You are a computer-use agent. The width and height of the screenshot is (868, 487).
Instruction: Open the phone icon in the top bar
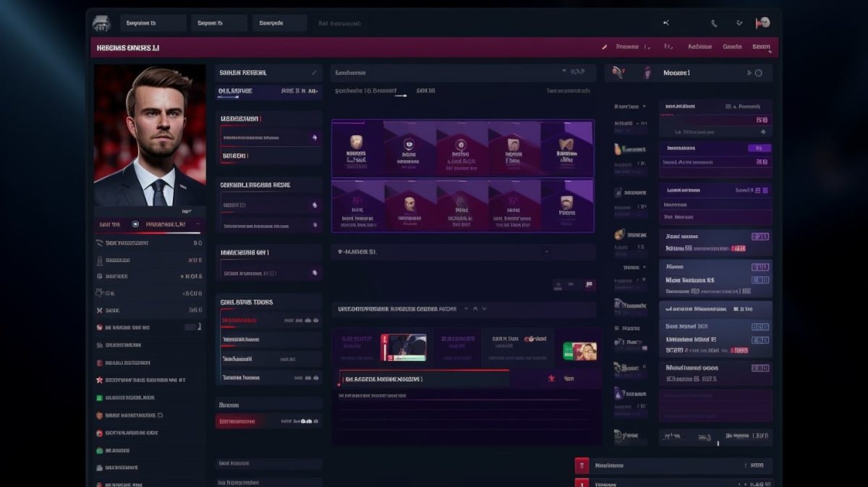[x=714, y=23]
